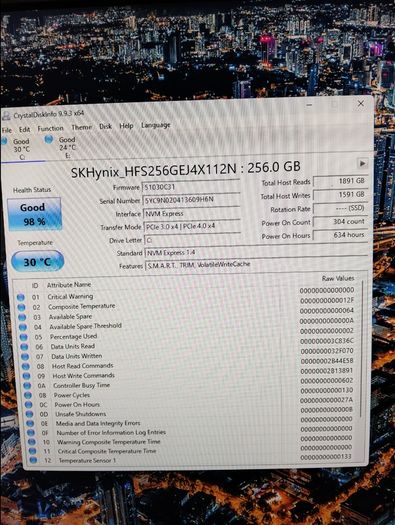This screenshot has width=395, height=525.
Task: Click the Power On Hours value 634 hours
Action: (340, 235)
